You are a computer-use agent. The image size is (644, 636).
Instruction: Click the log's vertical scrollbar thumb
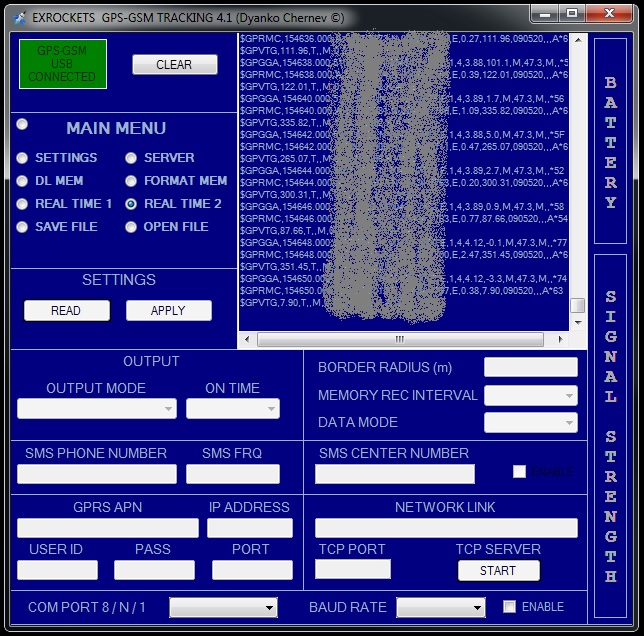pyautogui.click(x=578, y=305)
